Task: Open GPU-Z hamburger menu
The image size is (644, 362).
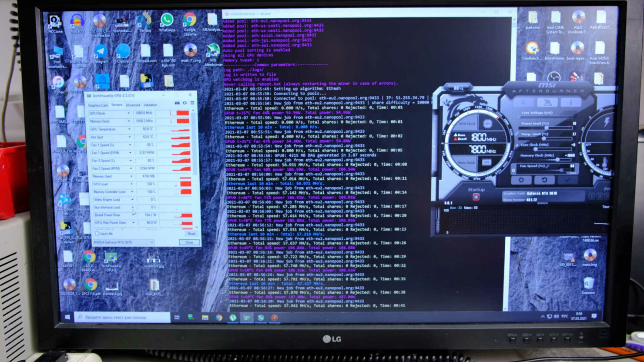Action: (x=192, y=103)
